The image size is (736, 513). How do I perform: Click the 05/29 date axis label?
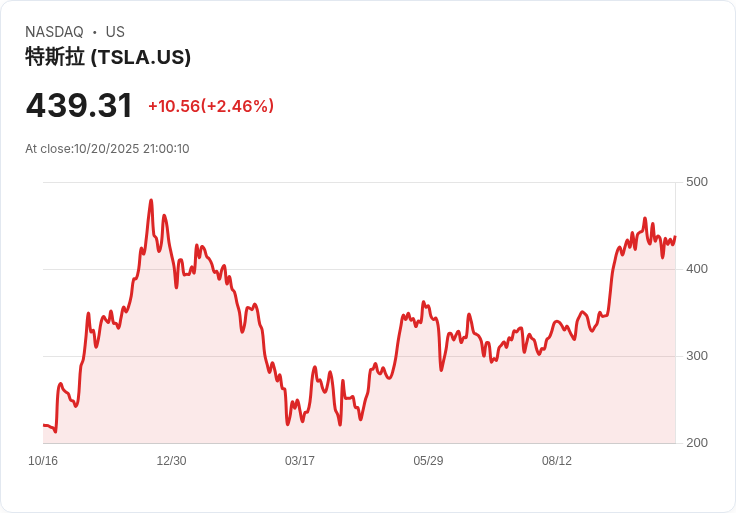428,461
